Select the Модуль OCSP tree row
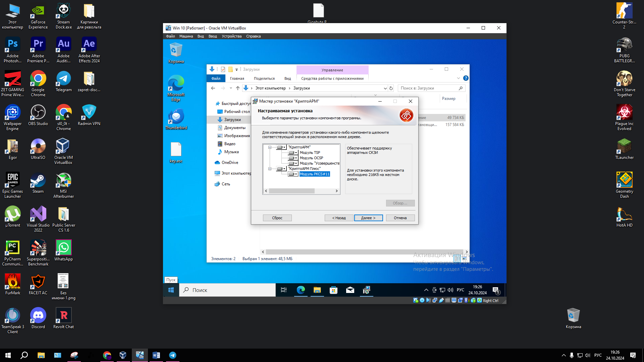This screenshot has height=362, width=644. pos(311,158)
